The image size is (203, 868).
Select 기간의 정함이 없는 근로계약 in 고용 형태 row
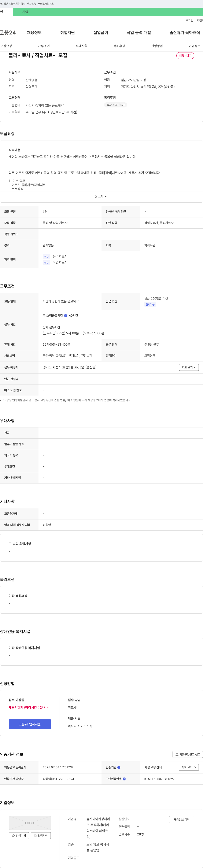61,301
